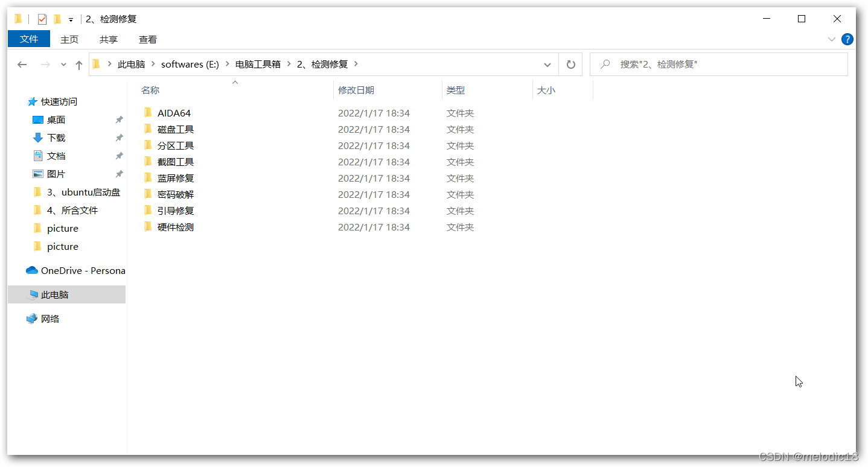Open the recent locations dropdown

click(63, 65)
